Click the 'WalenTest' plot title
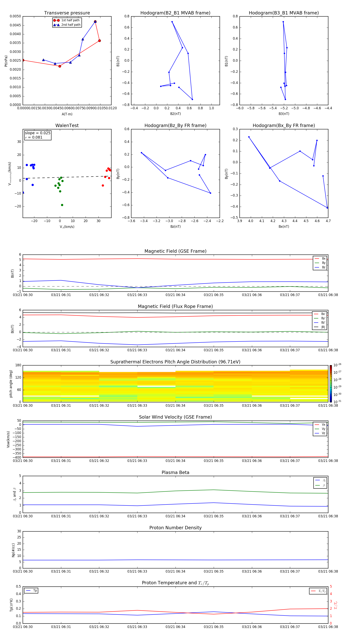Screen dimensions: 351x644 (x=67, y=125)
